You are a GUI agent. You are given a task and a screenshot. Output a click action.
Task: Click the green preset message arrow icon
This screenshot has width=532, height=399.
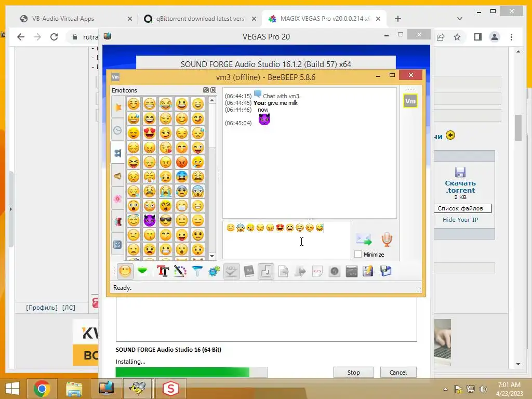coord(142,271)
